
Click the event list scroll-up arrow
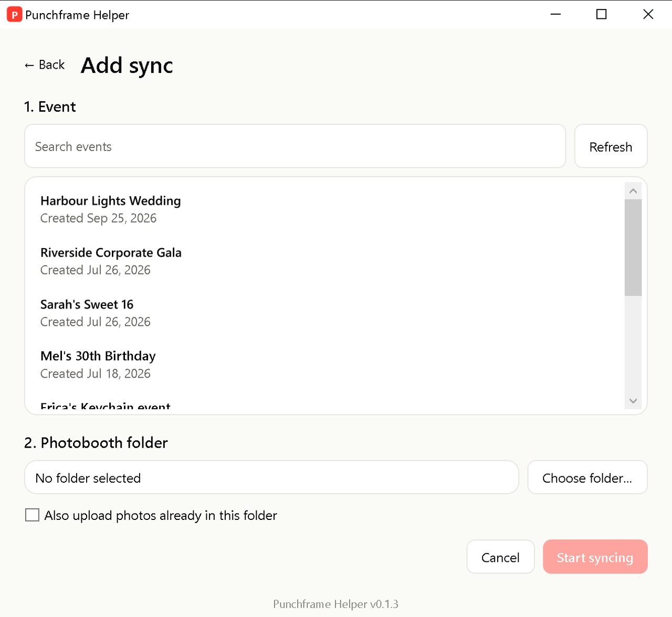[633, 191]
